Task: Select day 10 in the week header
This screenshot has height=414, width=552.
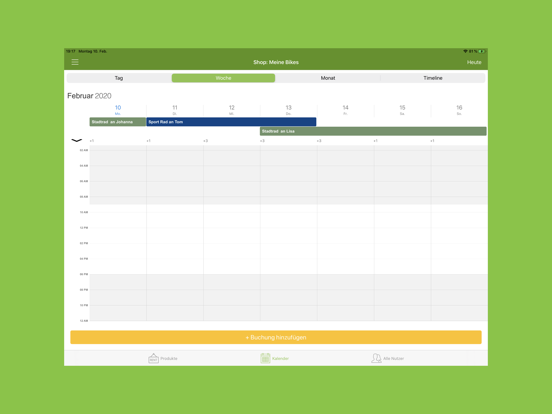Action: [118, 109]
